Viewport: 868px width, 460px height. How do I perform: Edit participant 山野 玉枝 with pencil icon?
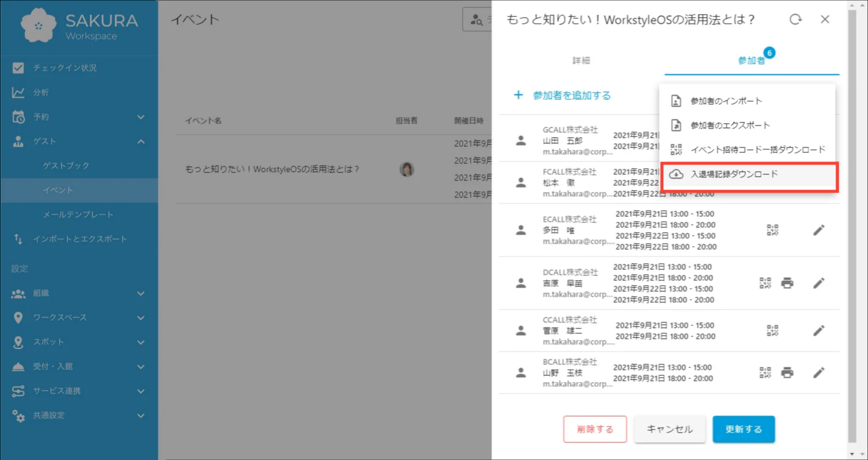coord(819,372)
